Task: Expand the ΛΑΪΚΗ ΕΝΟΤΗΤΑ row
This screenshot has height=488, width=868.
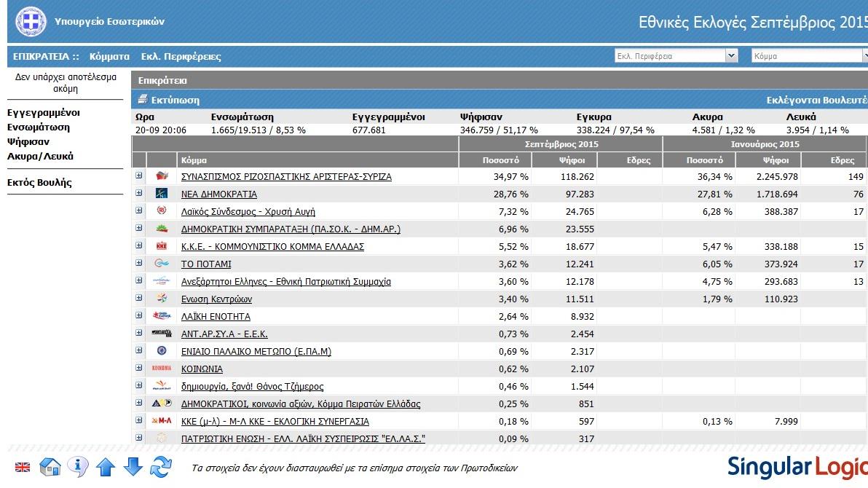Action: click(x=139, y=315)
